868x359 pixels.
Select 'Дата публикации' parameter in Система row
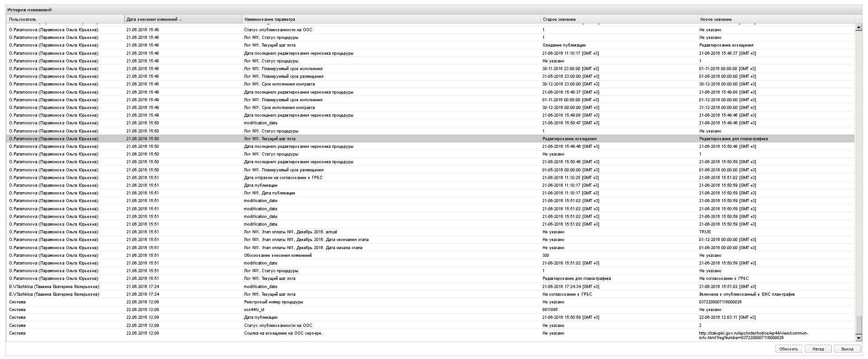(260, 317)
